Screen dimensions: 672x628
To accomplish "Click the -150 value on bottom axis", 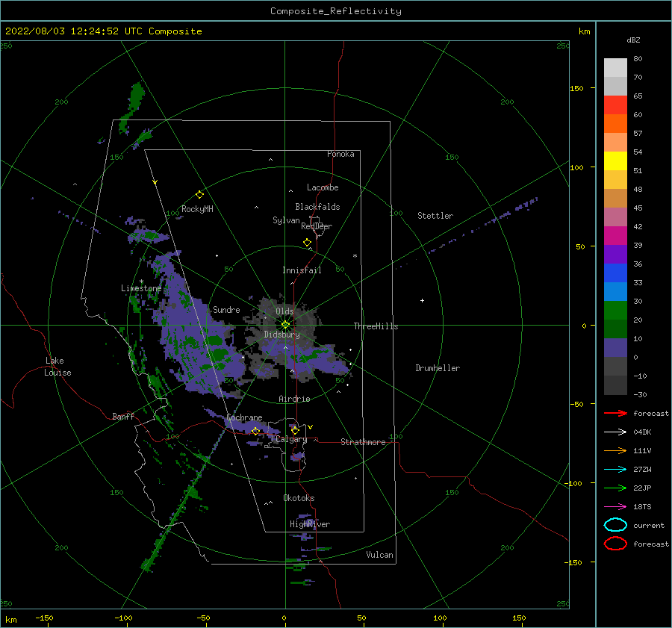I will pos(44,618).
